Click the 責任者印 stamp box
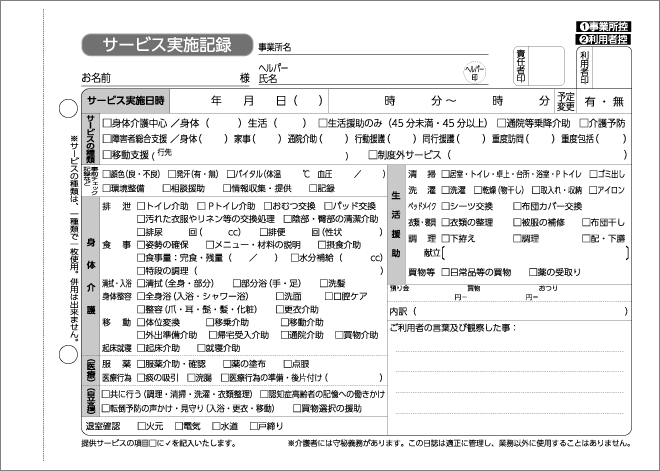 pyautogui.click(x=539, y=67)
